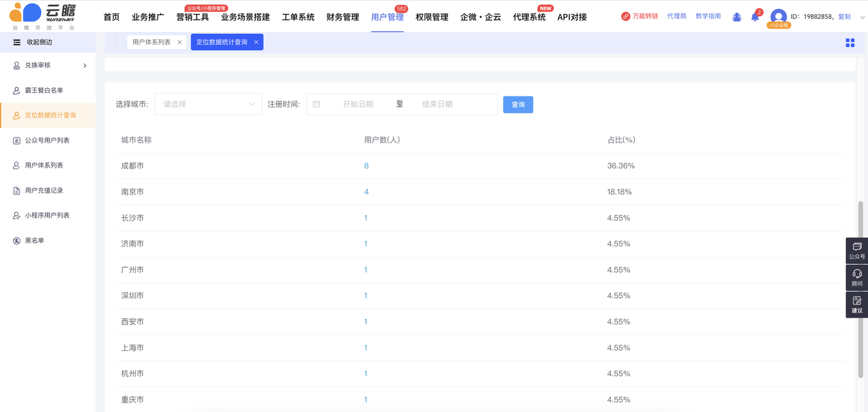Screen dimensions: 868x412
Task: Click the notification bell icon
Action: tap(755, 17)
